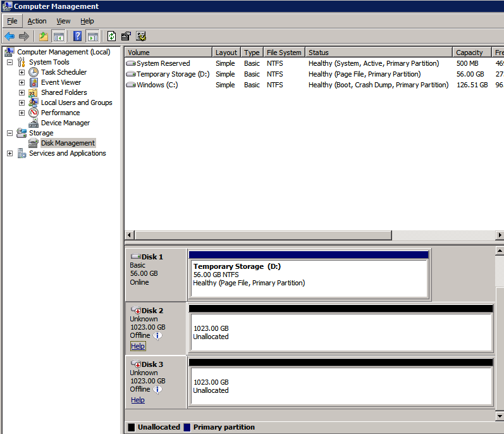Expand the Event Viewer node

point(22,83)
